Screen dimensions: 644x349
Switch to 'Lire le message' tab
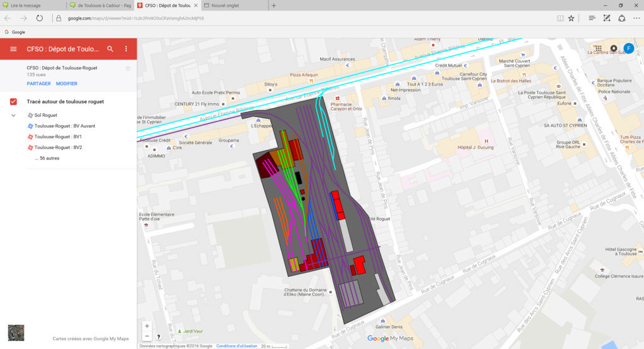[33, 5]
